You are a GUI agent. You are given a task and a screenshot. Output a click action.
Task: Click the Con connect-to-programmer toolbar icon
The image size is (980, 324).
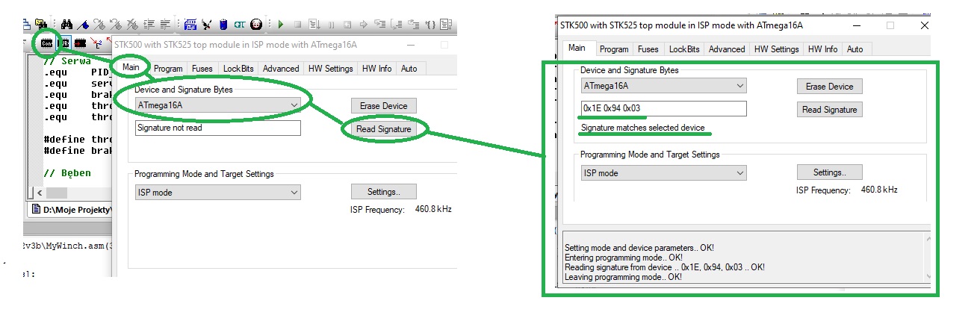tap(46, 43)
